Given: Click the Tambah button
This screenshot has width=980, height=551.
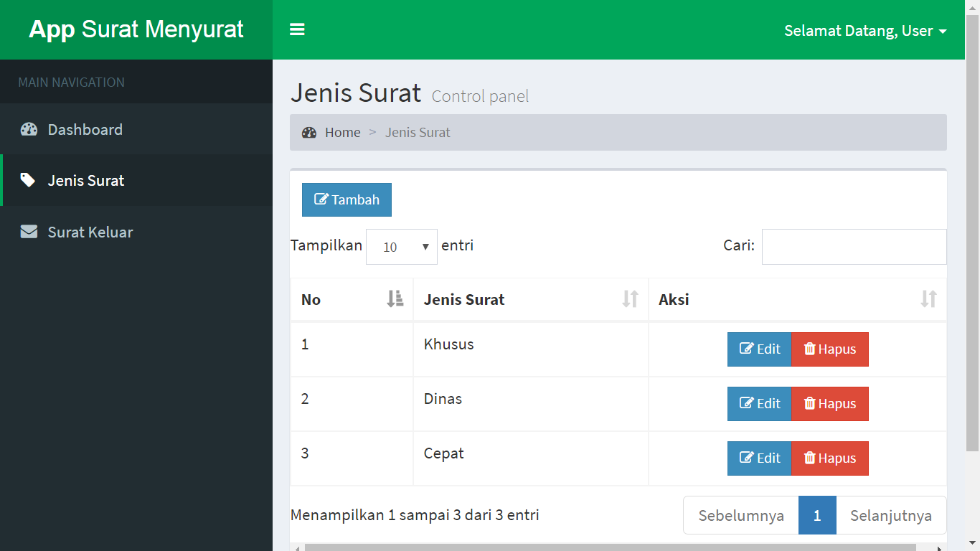Looking at the screenshot, I should coord(347,199).
